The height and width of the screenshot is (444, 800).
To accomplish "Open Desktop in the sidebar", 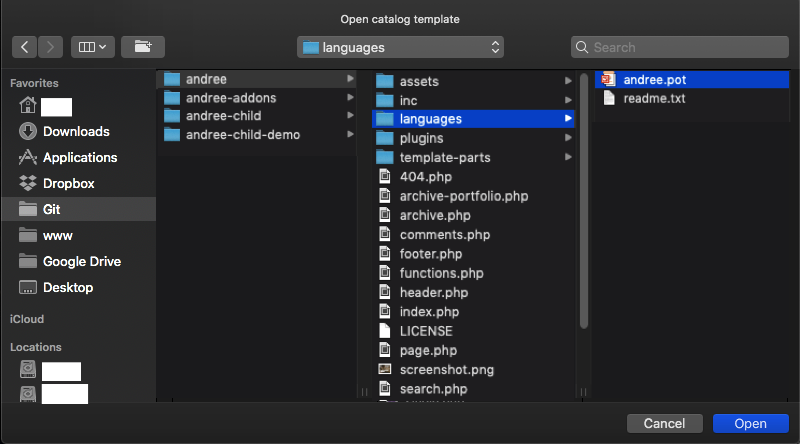I will pos(68,287).
